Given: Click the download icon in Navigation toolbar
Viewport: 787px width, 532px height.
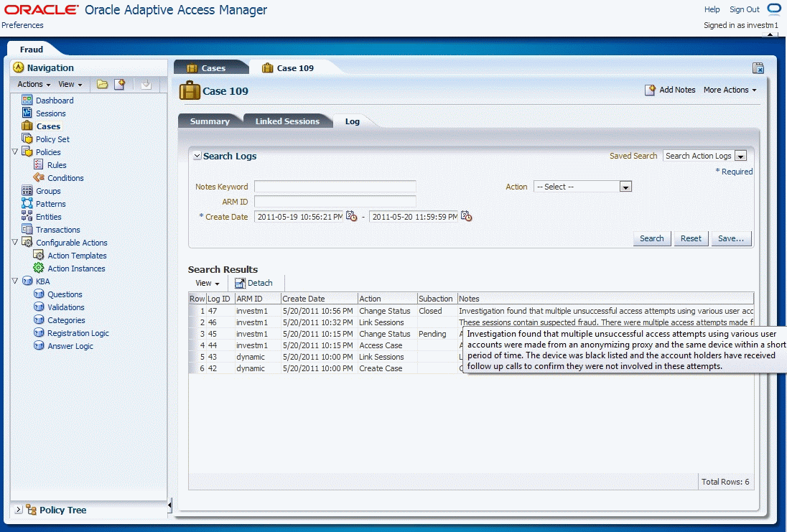Looking at the screenshot, I should point(146,84).
